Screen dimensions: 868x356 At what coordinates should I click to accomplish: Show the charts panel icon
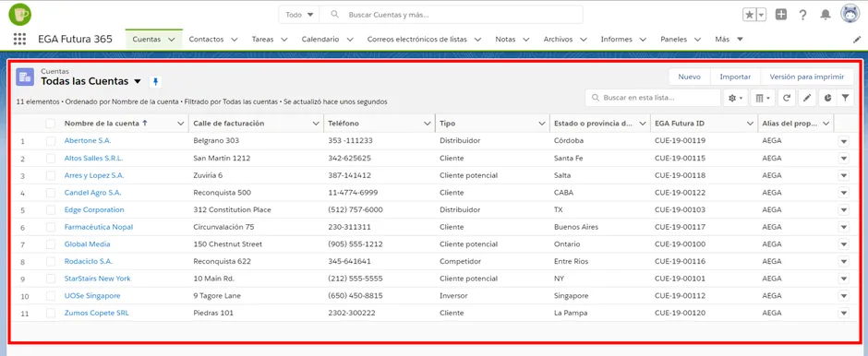827,98
